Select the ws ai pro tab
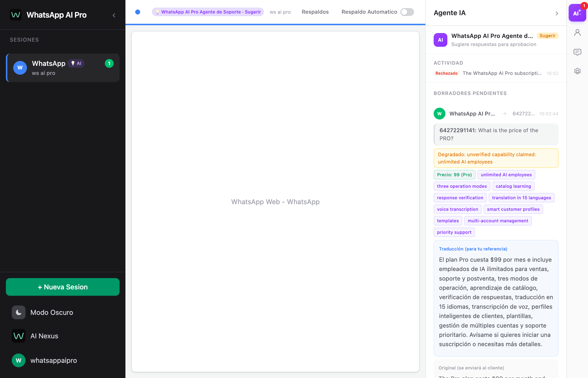588x378 pixels. (280, 12)
